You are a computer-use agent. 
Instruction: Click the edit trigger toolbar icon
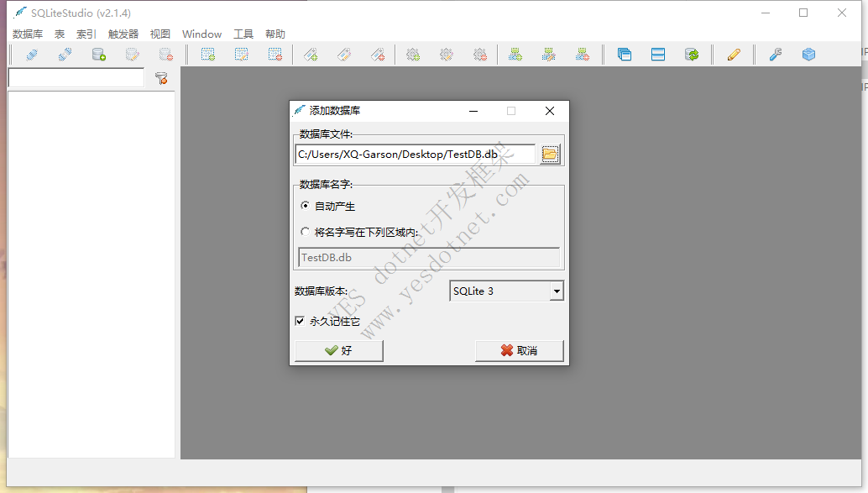447,55
